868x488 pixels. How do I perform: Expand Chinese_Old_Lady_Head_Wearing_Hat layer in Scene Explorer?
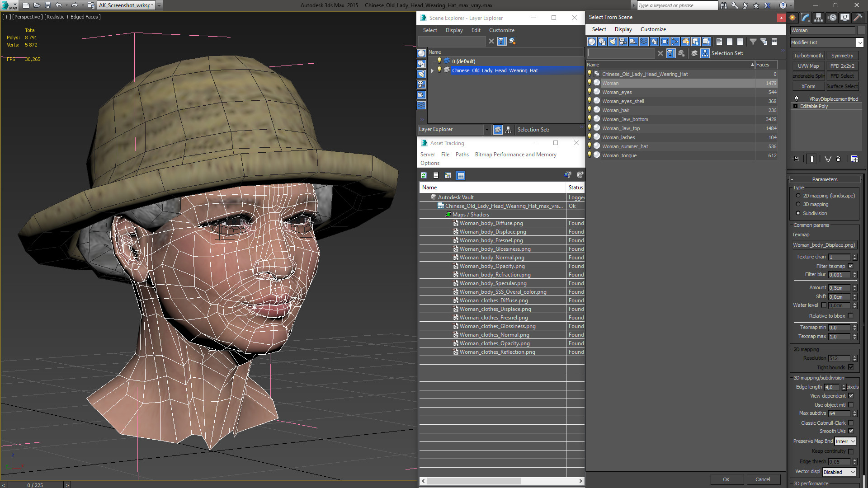432,70
